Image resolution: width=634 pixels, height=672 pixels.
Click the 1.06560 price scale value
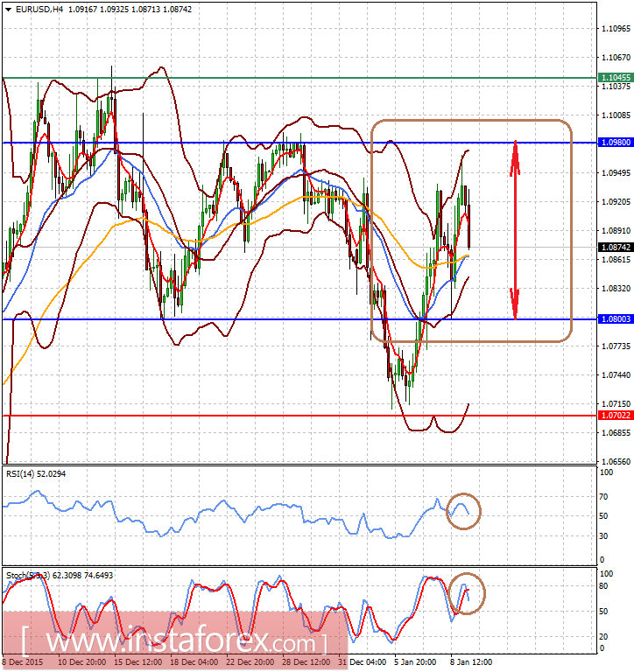click(616, 462)
